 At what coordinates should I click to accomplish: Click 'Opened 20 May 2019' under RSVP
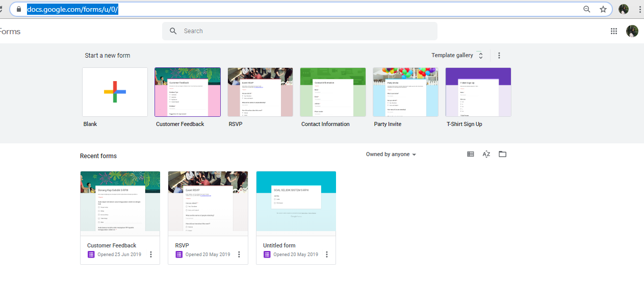[x=208, y=255]
